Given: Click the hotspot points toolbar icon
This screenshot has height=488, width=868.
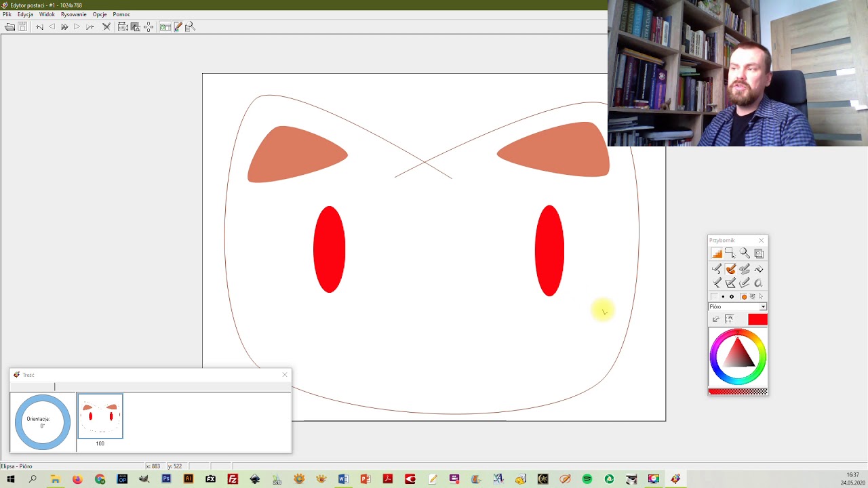Looking at the screenshot, I should (x=148, y=27).
